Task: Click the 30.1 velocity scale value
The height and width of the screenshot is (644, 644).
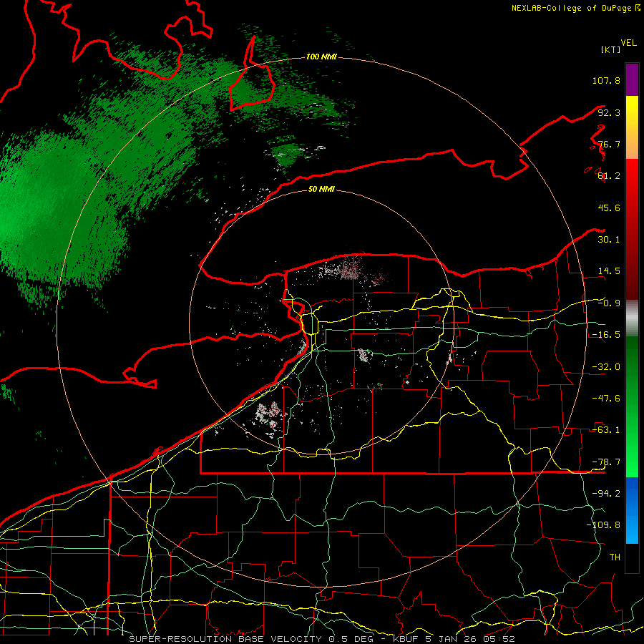Action: click(x=609, y=240)
